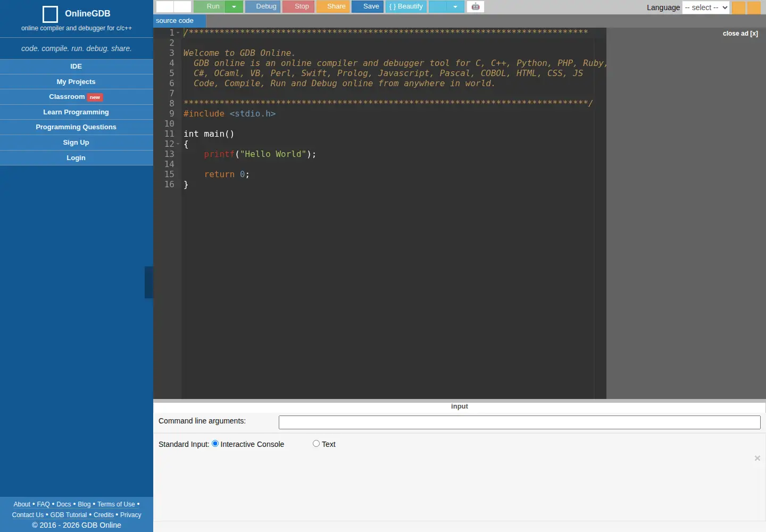Close the input panel with the x
Image resolution: width=766 pixels, height=532 pixels.
pos(757,458)
